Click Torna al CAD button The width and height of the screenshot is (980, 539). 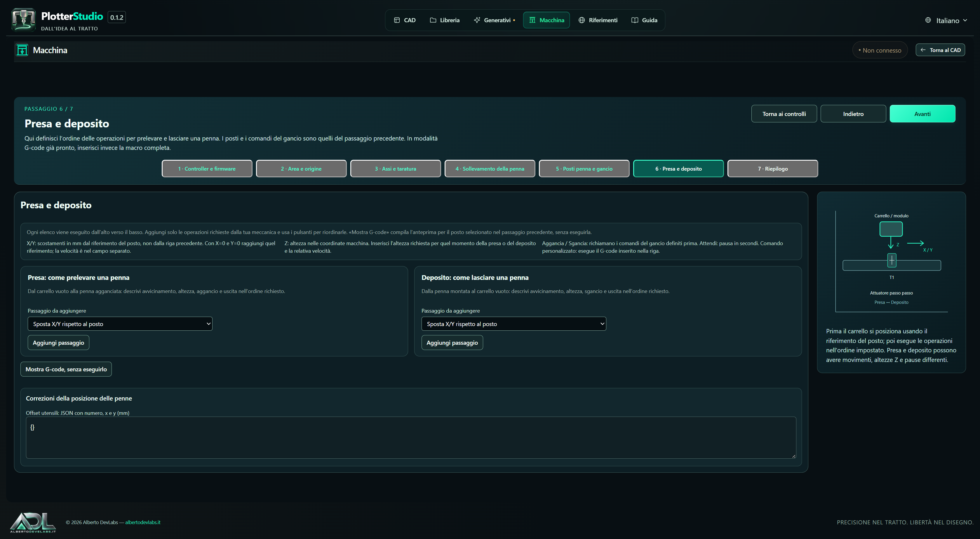940,50
